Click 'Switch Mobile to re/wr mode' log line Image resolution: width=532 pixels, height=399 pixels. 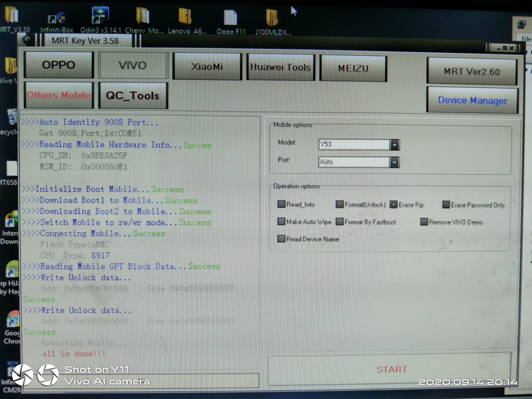click(x=117, y=223)
